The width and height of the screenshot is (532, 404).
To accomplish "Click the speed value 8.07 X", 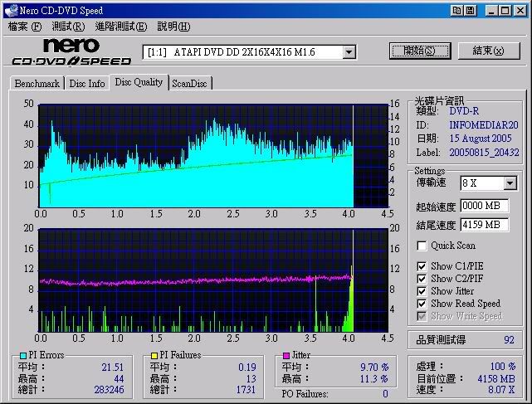I will coord(501,390).
